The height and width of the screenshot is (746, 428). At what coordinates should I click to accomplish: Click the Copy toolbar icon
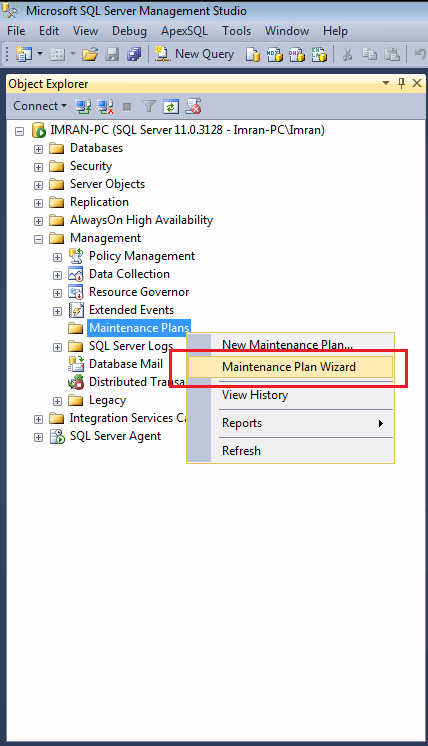click(x=370, y=54)
